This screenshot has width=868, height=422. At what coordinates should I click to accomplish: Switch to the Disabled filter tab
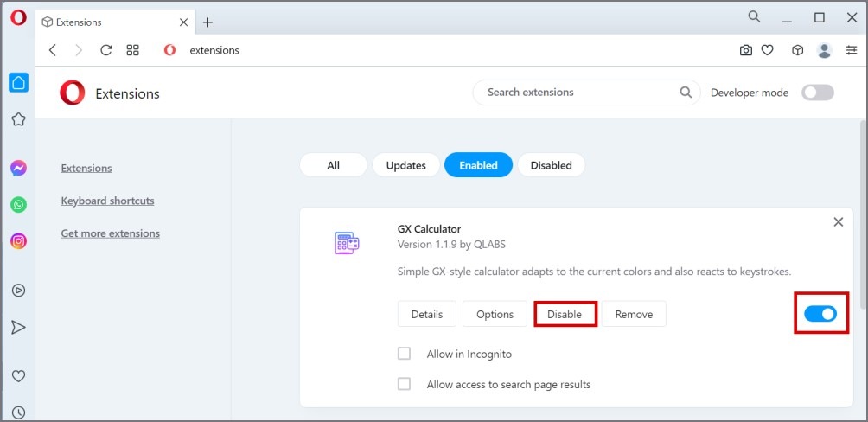[x=552, y=165]
